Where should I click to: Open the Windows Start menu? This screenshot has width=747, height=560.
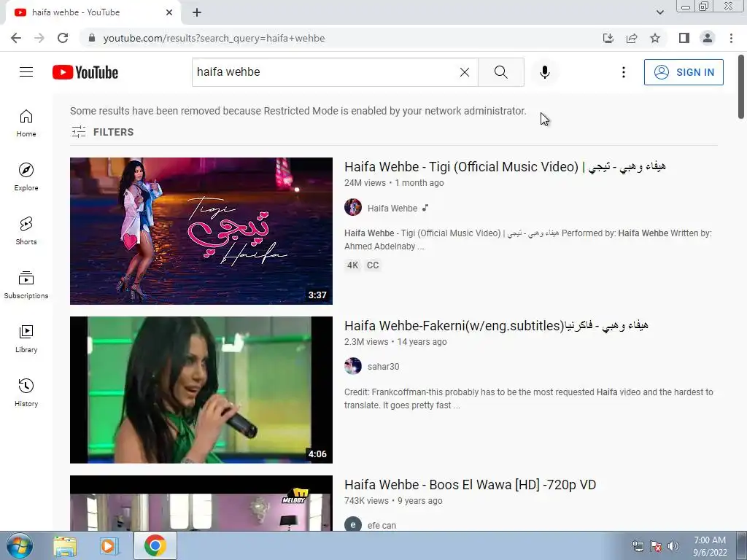[x=19, y=545]
